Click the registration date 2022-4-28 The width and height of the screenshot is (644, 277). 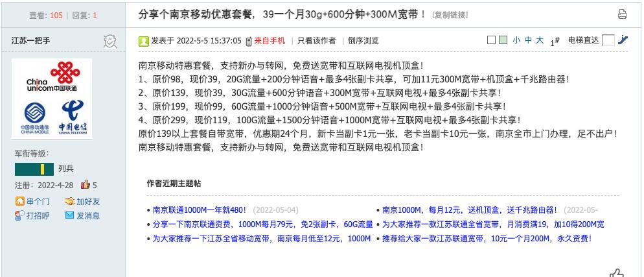pyautogui.click(x=56, y=185)
